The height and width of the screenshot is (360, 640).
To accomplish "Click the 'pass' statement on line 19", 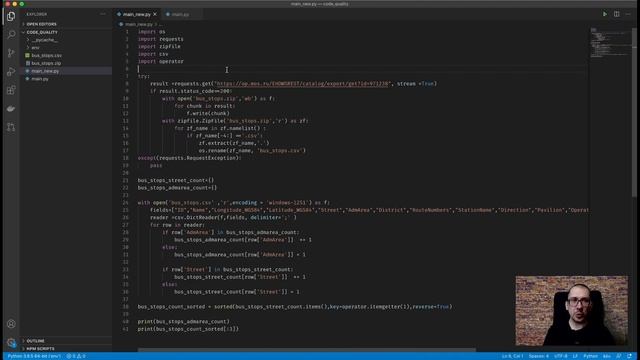I will 156,165.
